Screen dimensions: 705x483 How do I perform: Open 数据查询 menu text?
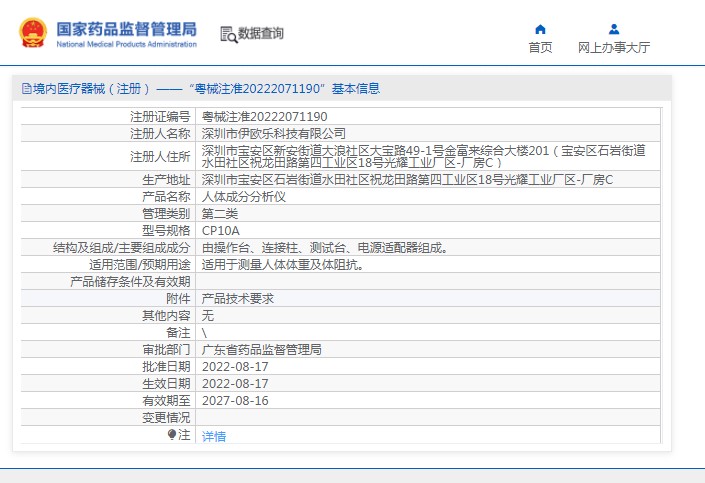point(261,33)
